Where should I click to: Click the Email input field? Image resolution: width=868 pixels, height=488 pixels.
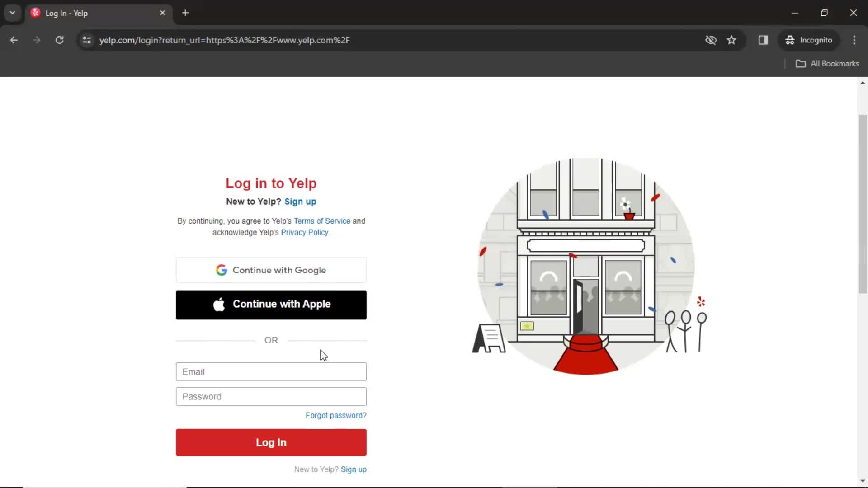click(271, 371)
